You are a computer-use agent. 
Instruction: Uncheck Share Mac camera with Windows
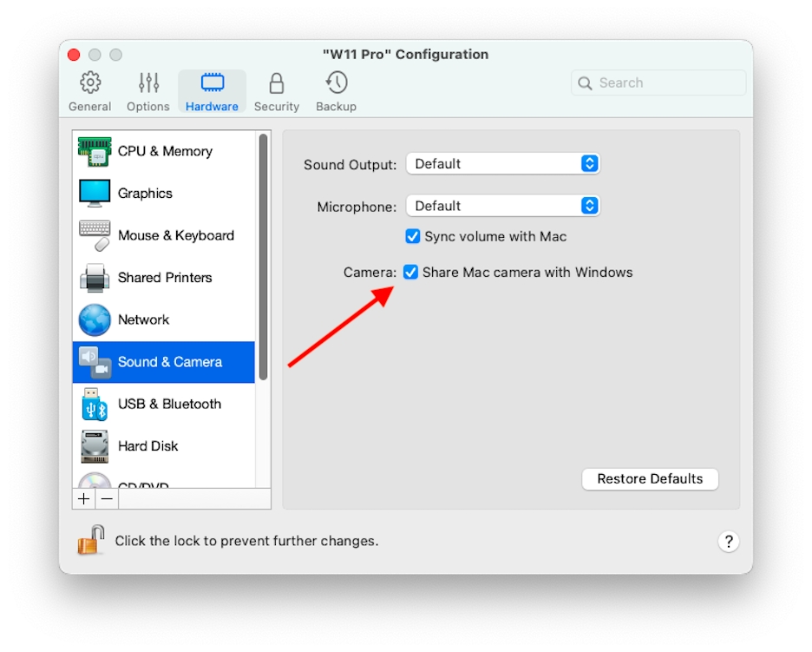(x=411, y=272)
